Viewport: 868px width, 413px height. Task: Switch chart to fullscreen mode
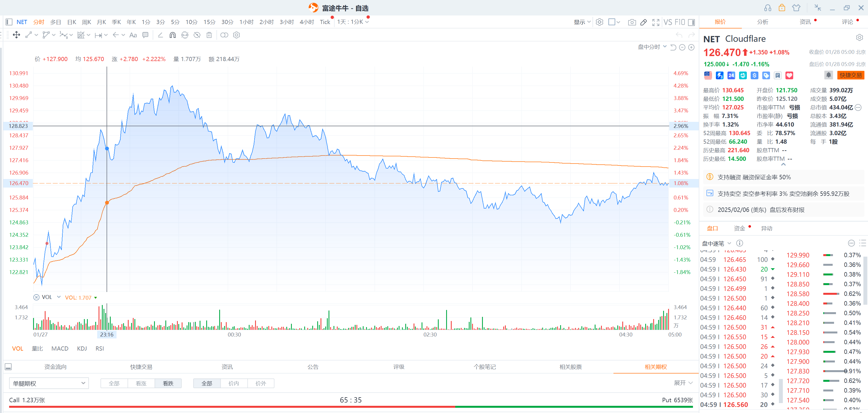pos(656,22)
